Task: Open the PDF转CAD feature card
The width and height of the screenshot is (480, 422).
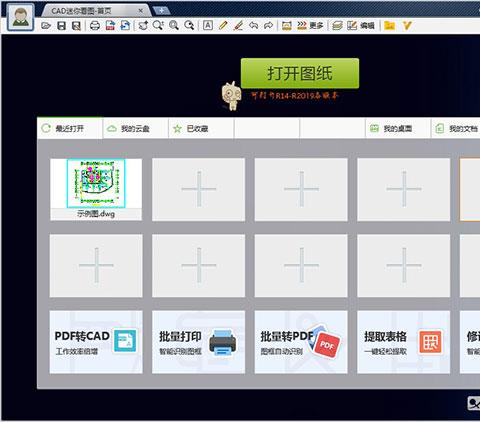Action: [96, 342]
